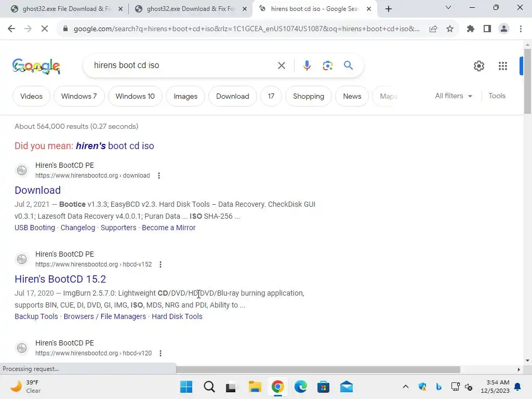Bookmark this page with the star icon
532x399 pixels.
pyautogui.click(x=450, y=29)
